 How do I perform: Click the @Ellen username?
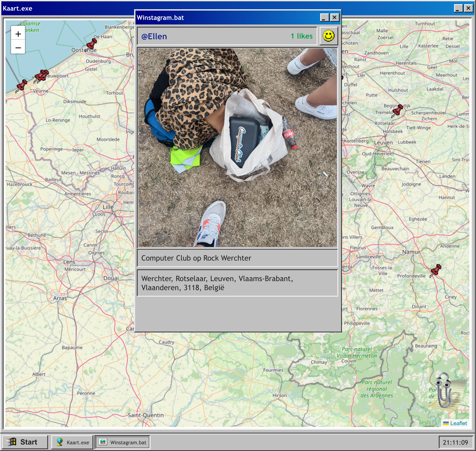(x=154, y=36)
